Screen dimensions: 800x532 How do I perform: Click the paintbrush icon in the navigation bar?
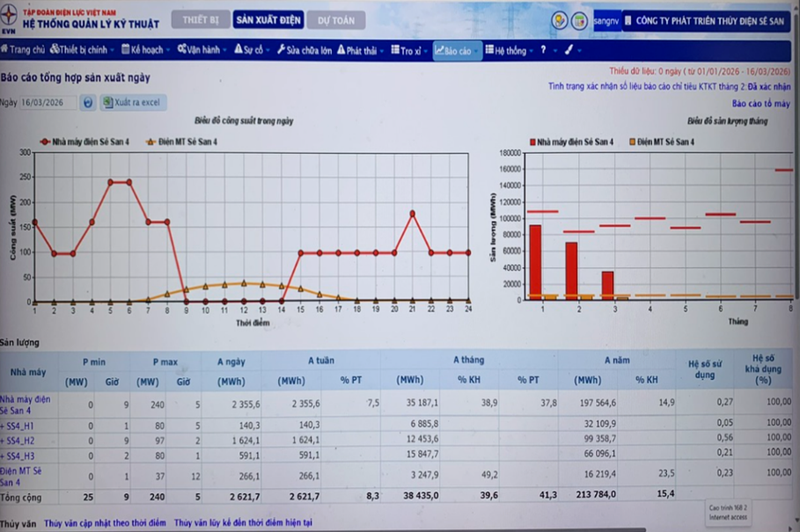pos(569,49)
